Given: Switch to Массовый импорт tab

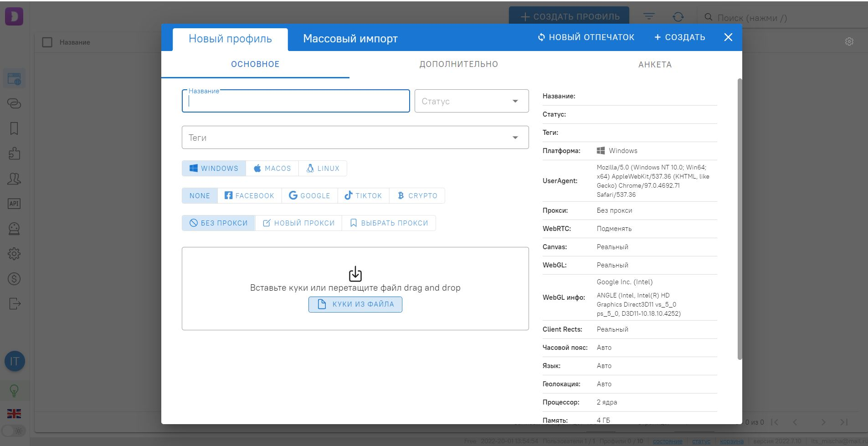Looking at the screenshot, I should [350, 39].
